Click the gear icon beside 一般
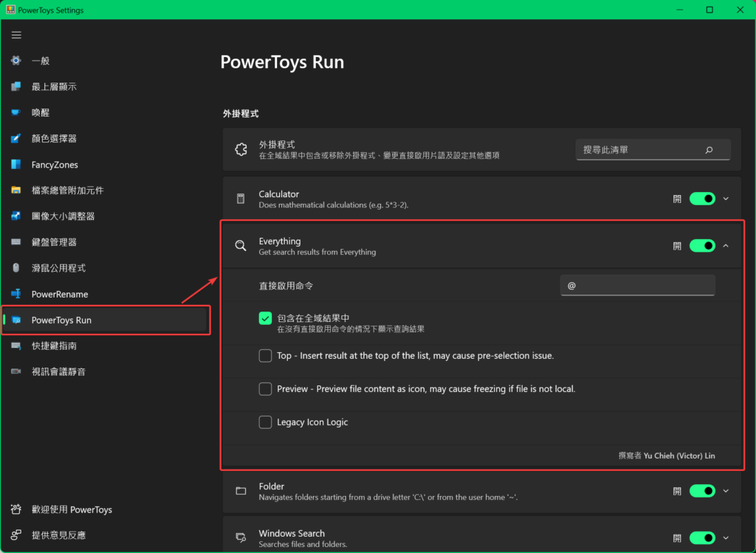Screen dimensions: 756x553 (16, 61)
